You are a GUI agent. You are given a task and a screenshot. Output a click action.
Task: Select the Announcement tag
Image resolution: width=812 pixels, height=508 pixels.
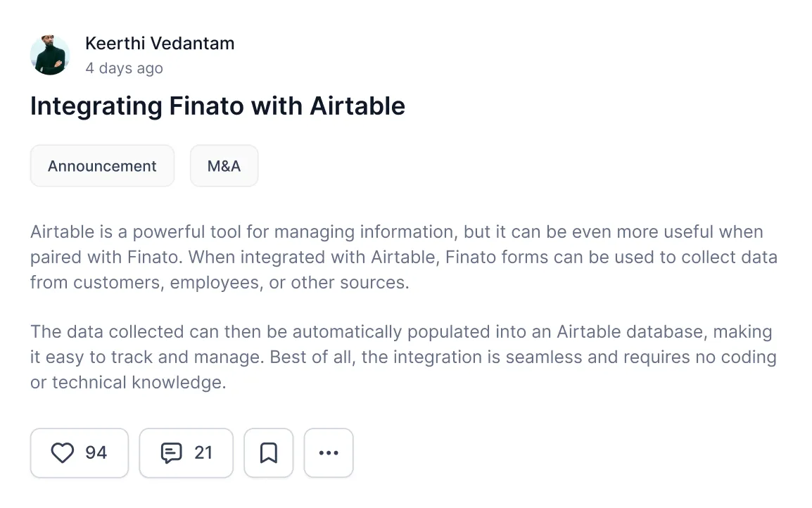(x=102, y=166)
